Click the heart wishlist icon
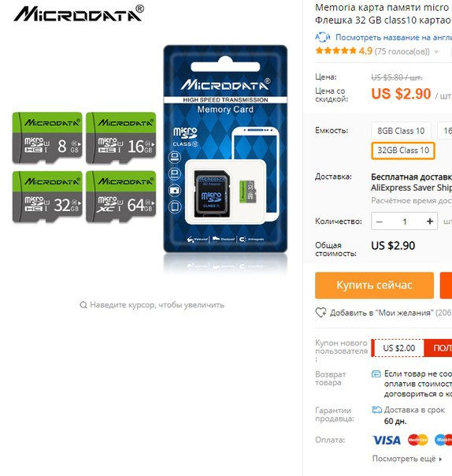 pos(320,312)
